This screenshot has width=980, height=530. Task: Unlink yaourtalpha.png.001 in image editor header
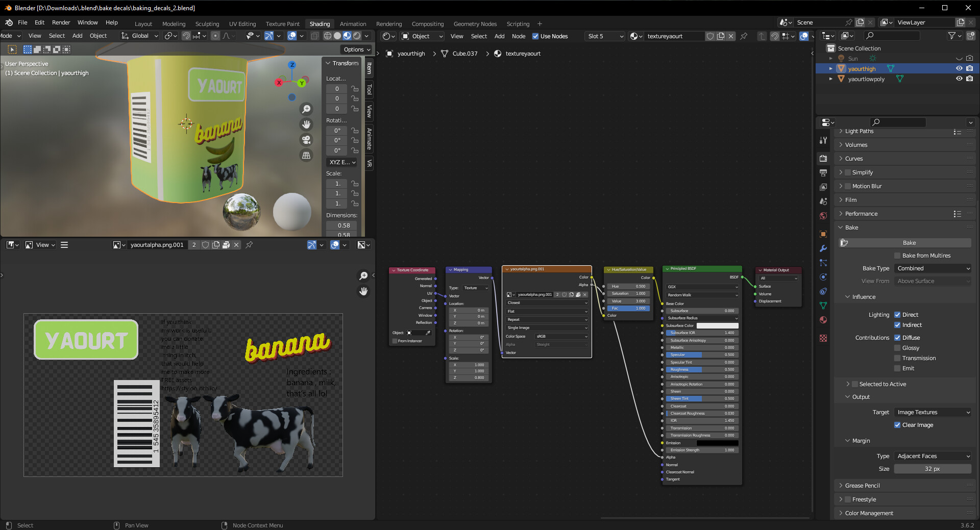coord(236,245)
